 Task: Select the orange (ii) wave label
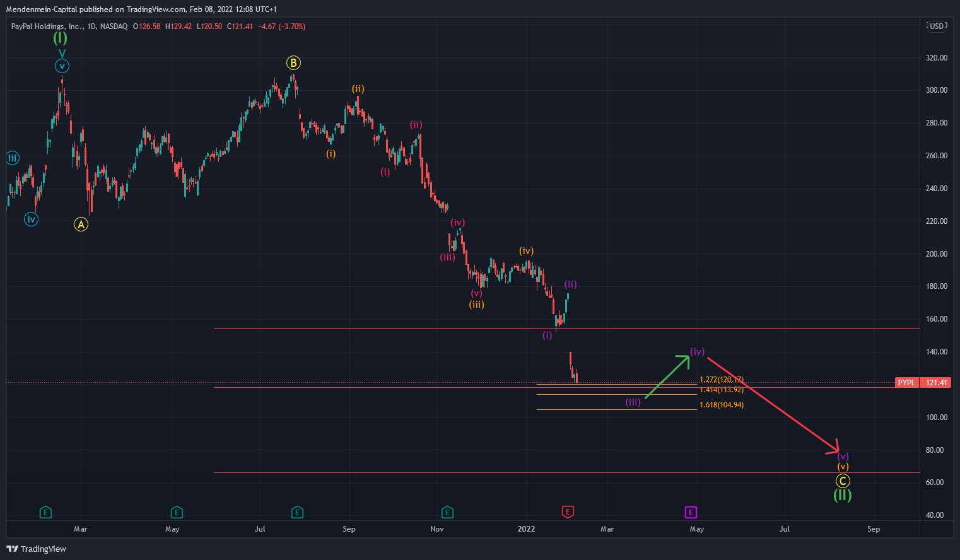pyautogui.click(x=358, y=89)
